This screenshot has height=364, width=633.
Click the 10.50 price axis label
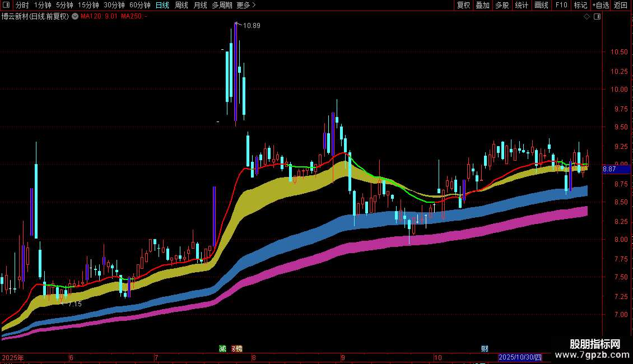point(619,52)
